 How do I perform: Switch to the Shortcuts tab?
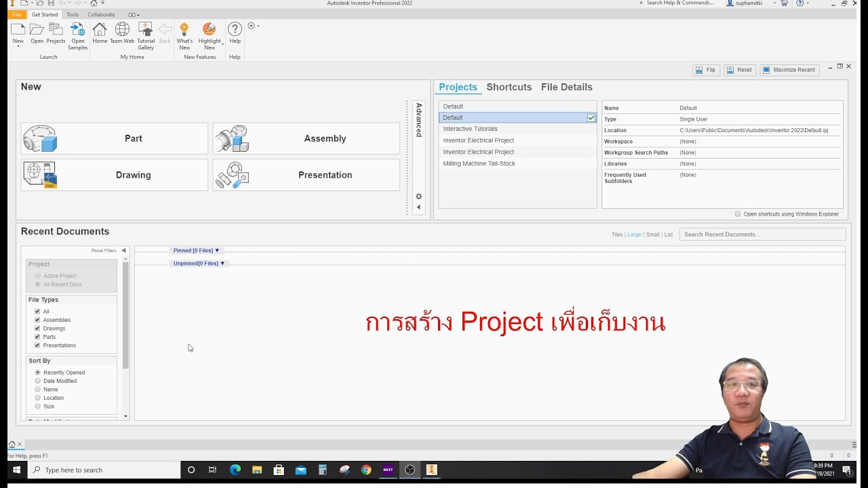(509, 87)
